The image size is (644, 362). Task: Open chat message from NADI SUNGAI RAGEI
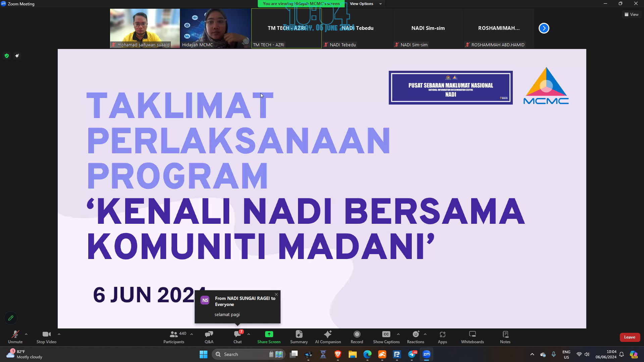(x=237, y=307)
